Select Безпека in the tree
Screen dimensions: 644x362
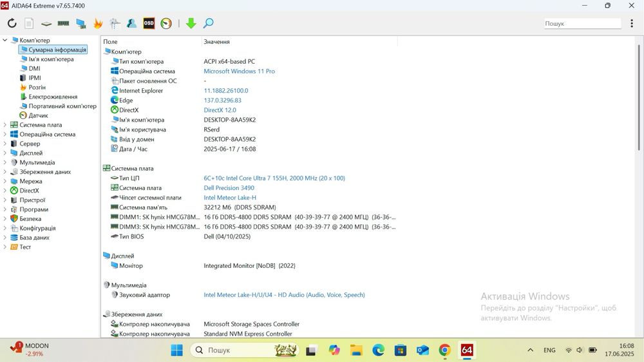pos(30,219)
